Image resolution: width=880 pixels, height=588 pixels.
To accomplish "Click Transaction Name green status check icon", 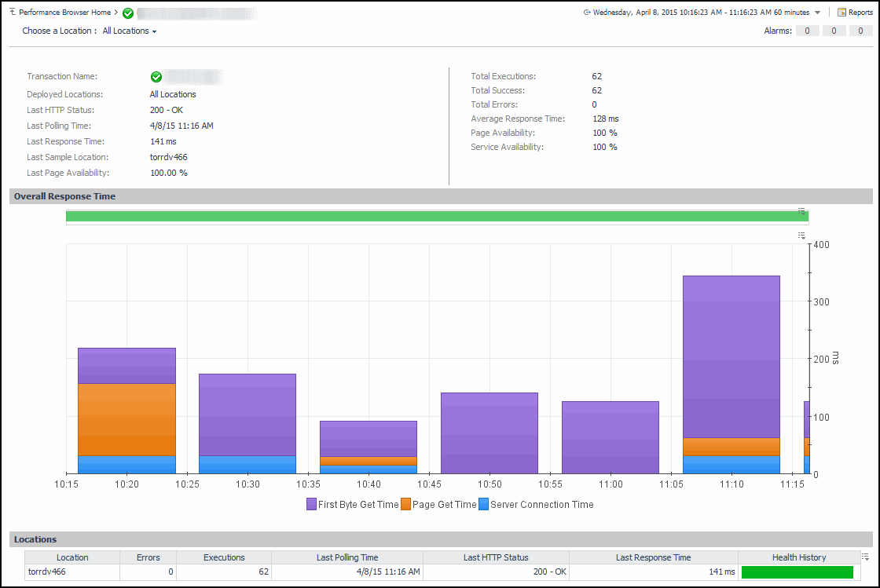I will (156, 77).
